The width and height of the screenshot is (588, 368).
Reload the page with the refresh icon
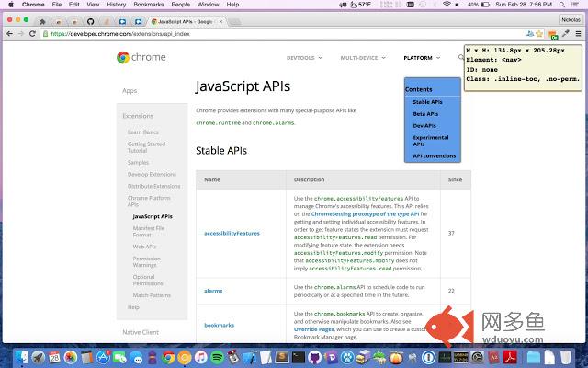(34, 33)
